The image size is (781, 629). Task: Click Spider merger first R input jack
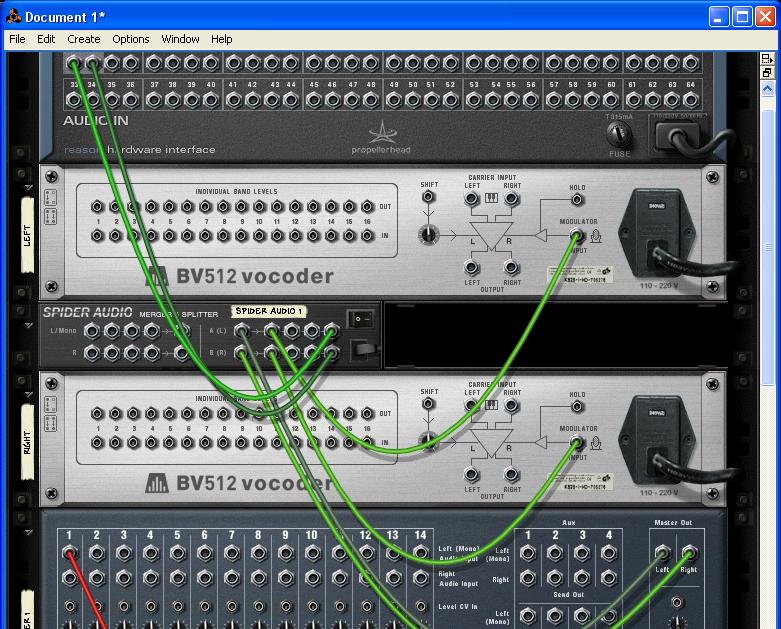point(92,353)
